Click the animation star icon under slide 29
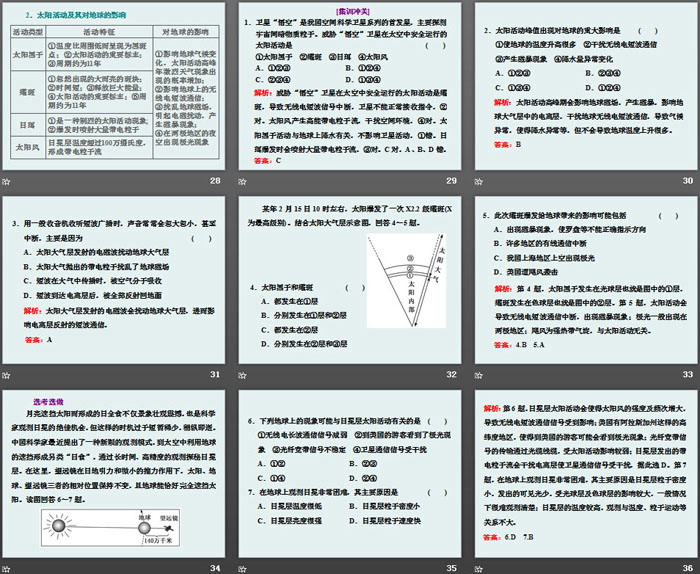The image size is (700, 574). [242, 182]
